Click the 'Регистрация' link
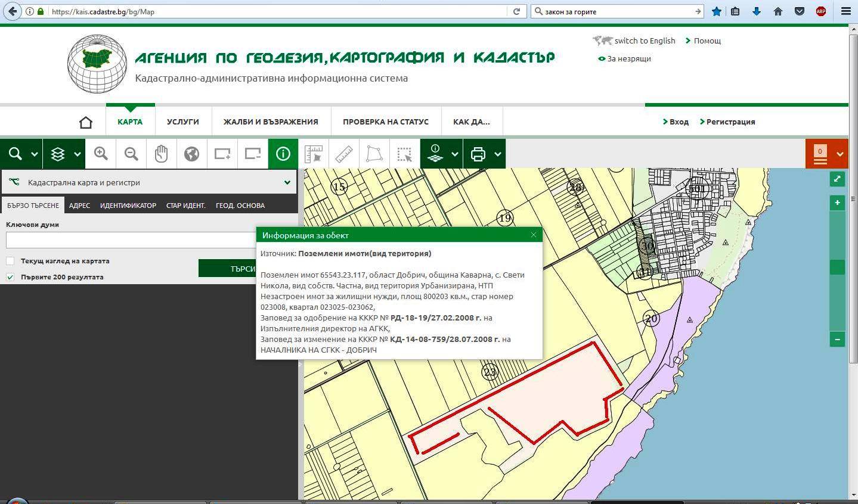Viewport: 858px width, 504px height. pyautogui.click(x=730, y=122)
